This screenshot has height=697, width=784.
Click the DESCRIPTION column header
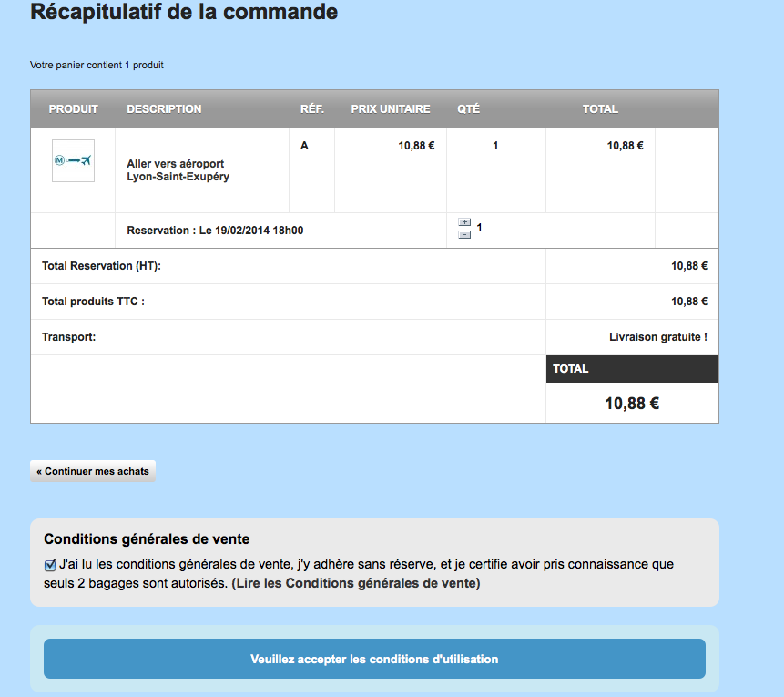164,109
